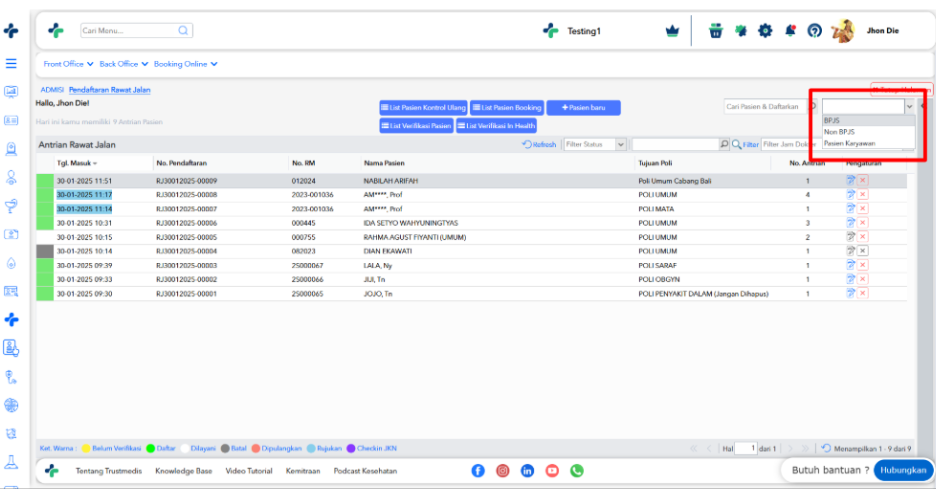Select BPJS from the dropdown list

pyautogui.click(x=869, y=121)
